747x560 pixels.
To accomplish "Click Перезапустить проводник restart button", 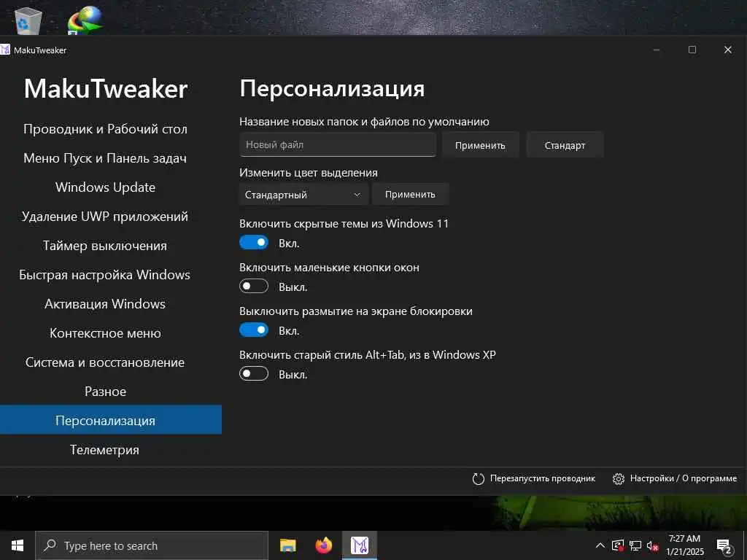I will (x=533, y=478).
